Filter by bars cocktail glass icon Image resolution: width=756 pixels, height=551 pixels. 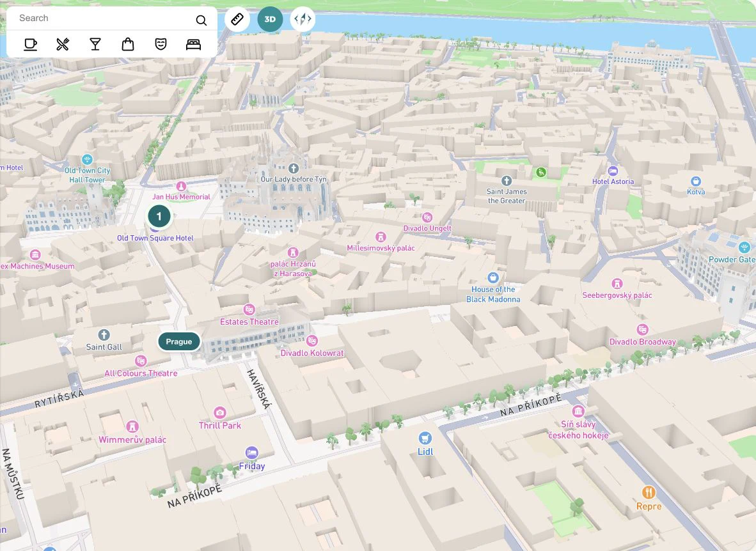coord(95,44)
